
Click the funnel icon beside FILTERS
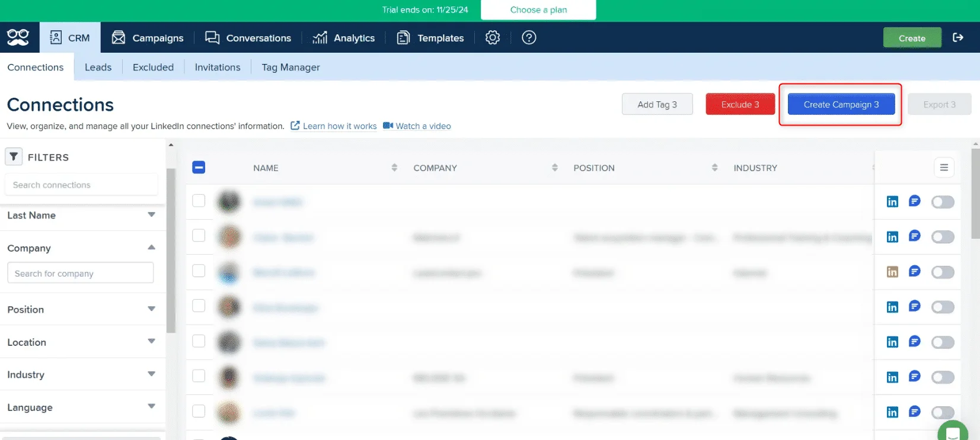click(x=14, y=157)
